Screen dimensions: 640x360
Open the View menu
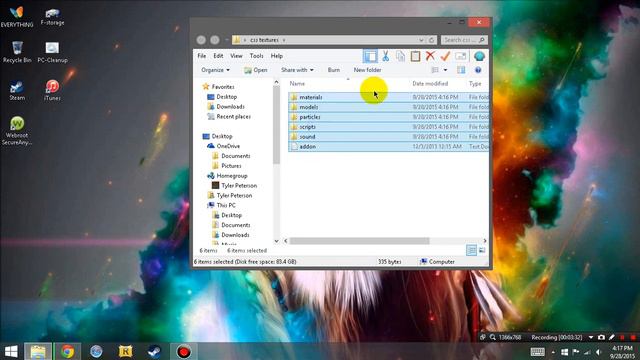(236, 56)
